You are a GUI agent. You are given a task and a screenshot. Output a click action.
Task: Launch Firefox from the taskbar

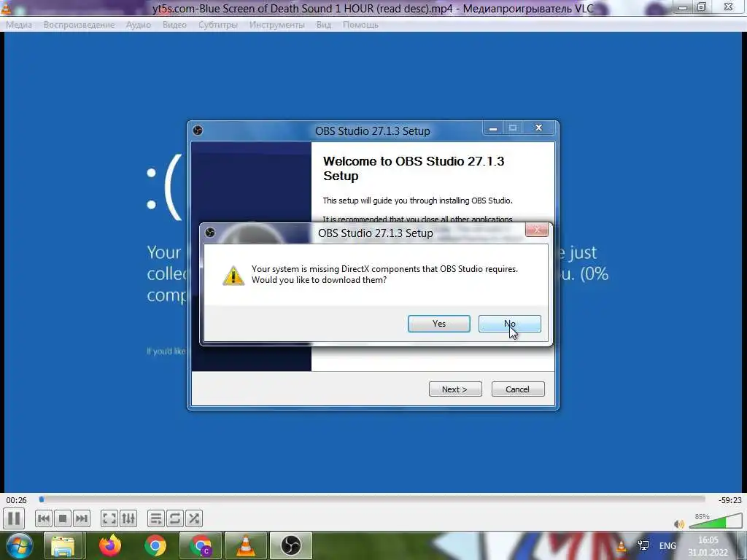coord(110,545)
